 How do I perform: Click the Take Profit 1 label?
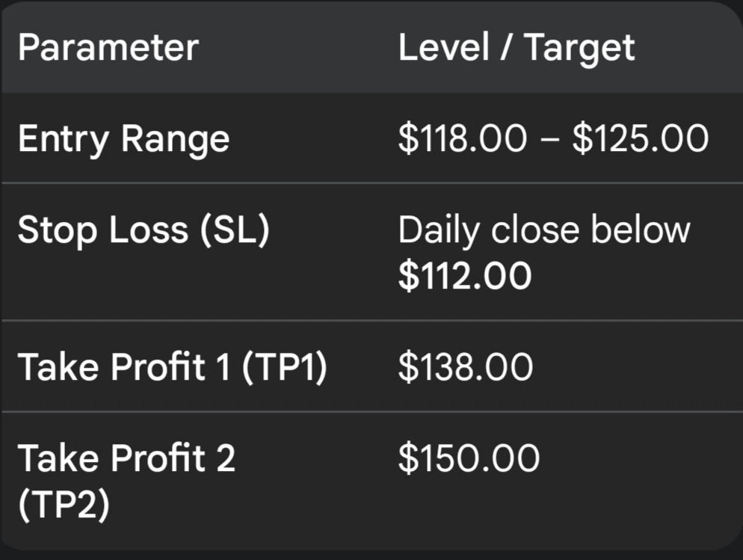pos(123,368)
